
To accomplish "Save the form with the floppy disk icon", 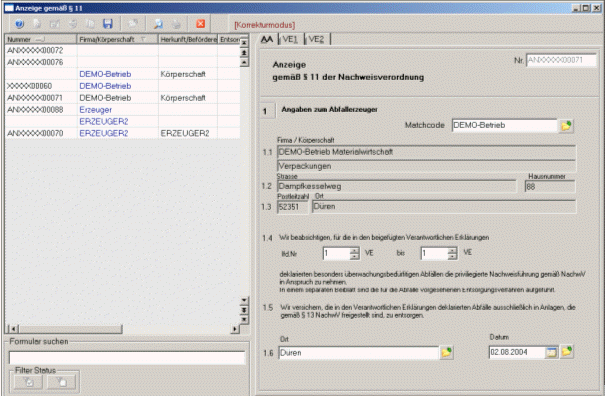I will coord(108,24).
